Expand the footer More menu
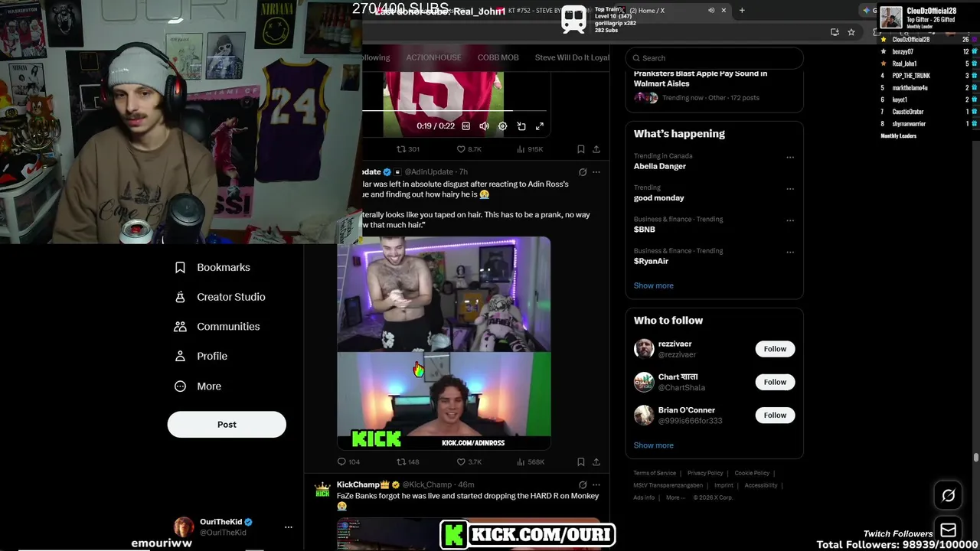Image resolution: width=980 pixels, height=551 pixels. coord(675,497)
